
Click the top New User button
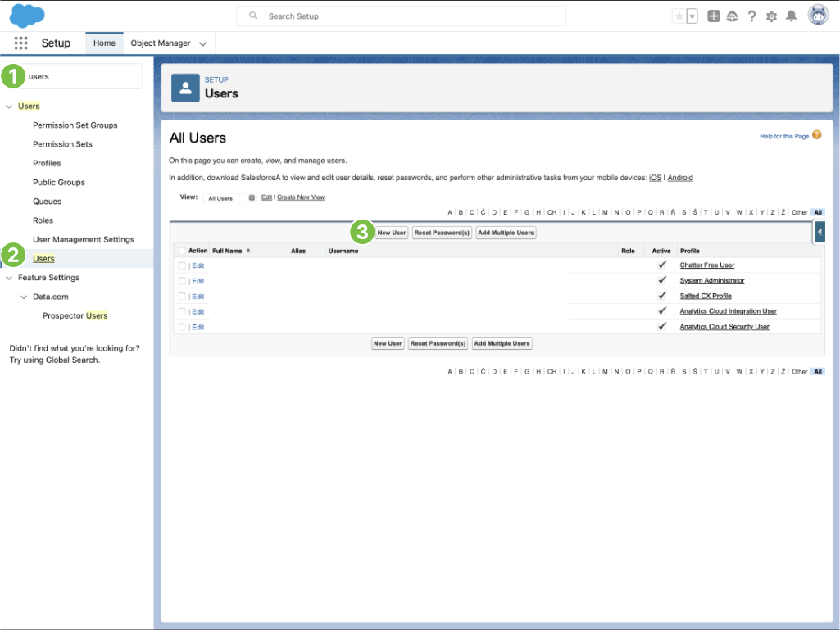coord(391,233)
